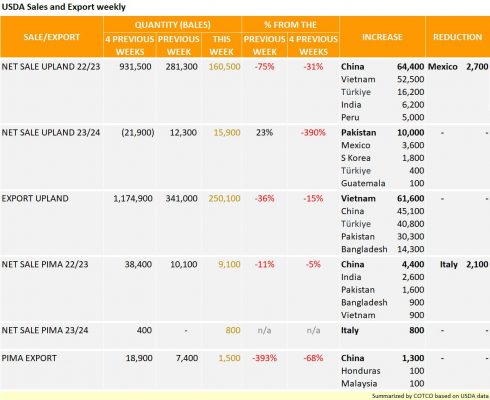Select the 1,174,900 quantity cell
This screenshot has height=400, width=490.
[x=133, y=199]
